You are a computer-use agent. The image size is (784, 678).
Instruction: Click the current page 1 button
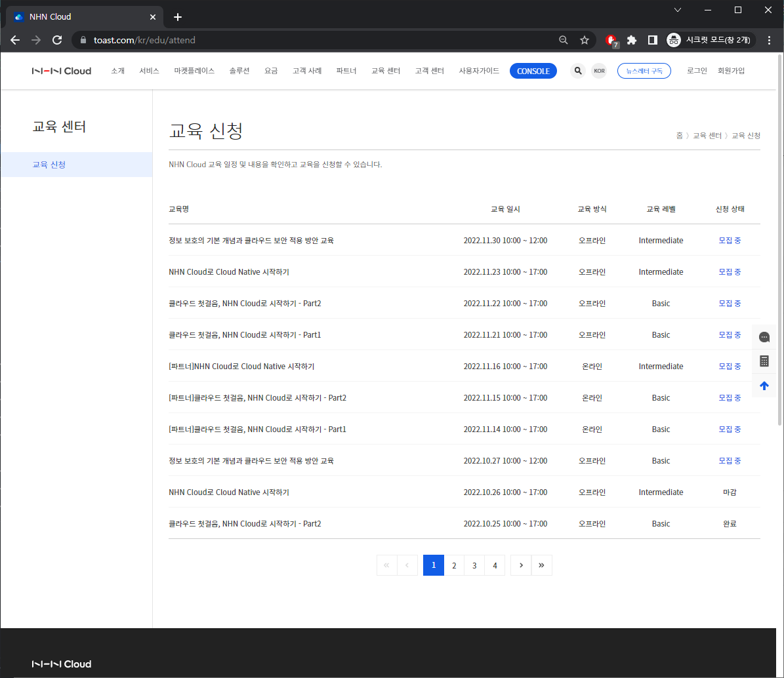point(434,565)
